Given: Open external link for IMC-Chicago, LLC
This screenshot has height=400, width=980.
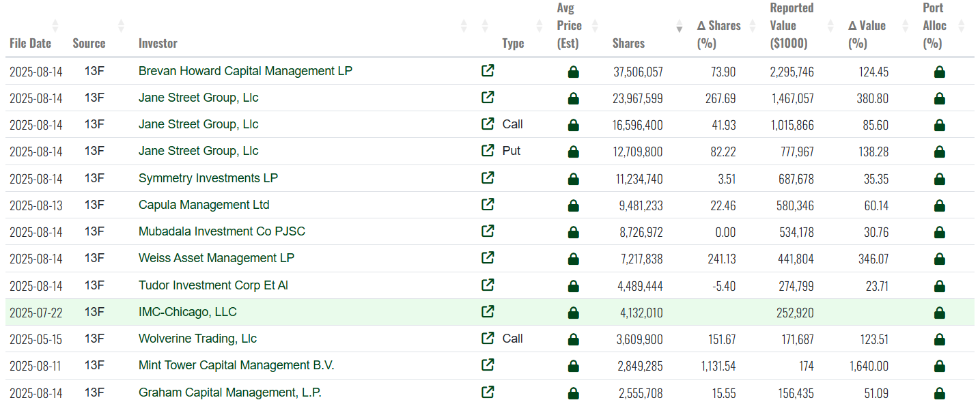Looking at the screenshot, I should point(488,311).
